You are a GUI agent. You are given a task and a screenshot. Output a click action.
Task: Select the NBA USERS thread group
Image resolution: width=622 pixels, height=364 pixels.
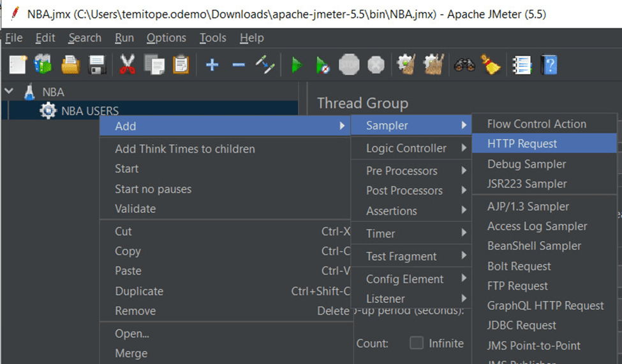89,111
